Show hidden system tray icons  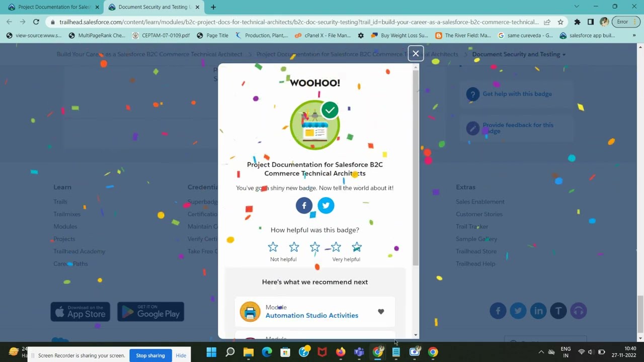[541, 352]
